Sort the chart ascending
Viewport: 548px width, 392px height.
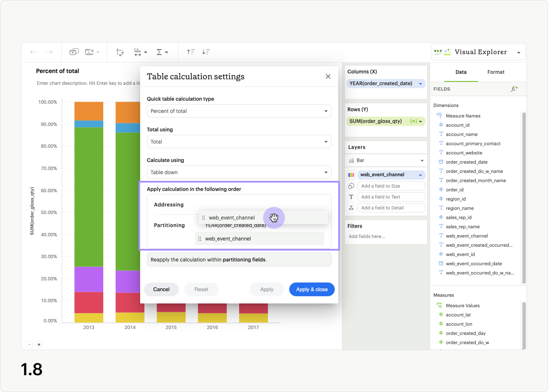coord(190,52)
